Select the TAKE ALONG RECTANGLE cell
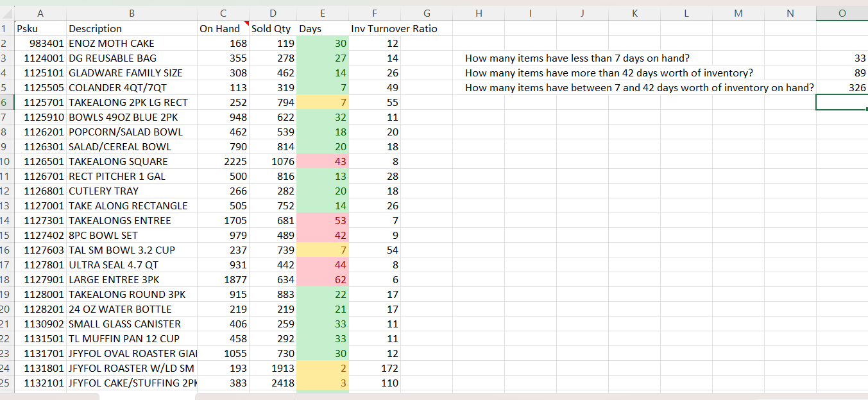 132,205
